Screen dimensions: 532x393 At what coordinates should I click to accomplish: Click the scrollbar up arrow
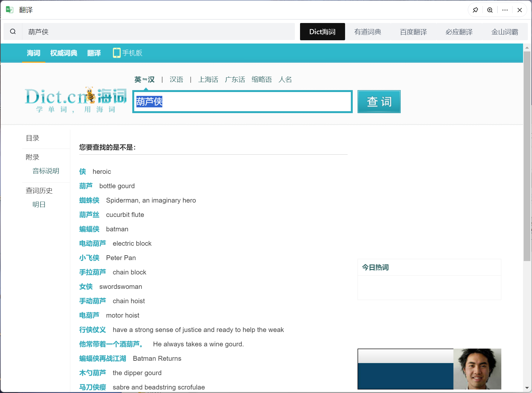(x=527, y=48)
